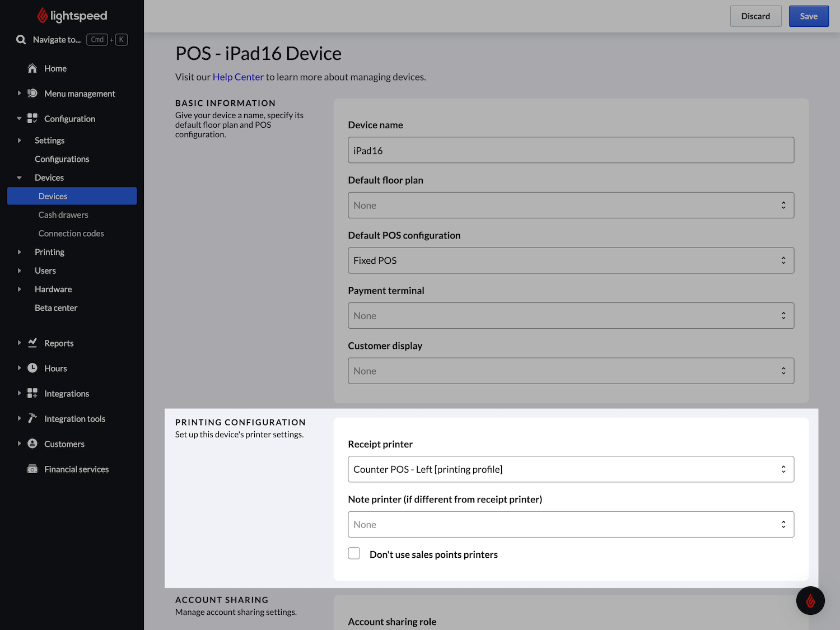Viewport: 840px width, 630px height.
Task: Follow the Help Center link
Action: (x=238, y=77)
